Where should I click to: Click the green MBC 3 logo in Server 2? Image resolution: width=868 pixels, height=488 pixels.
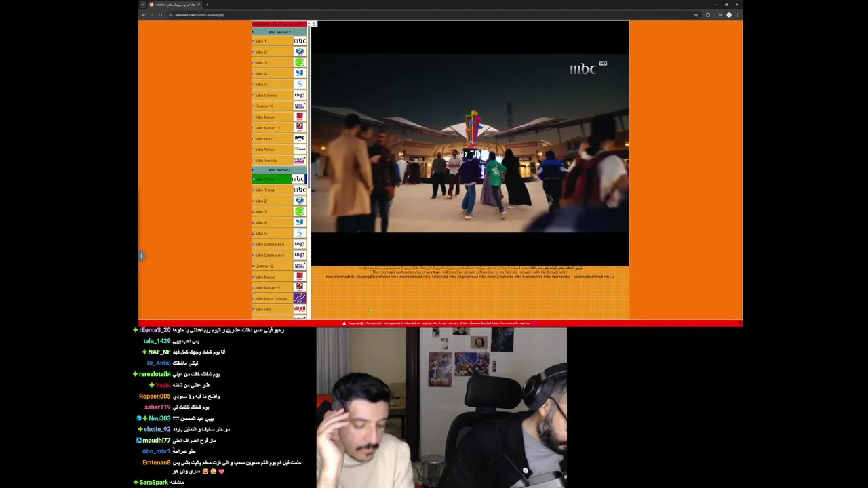[299, 212]
